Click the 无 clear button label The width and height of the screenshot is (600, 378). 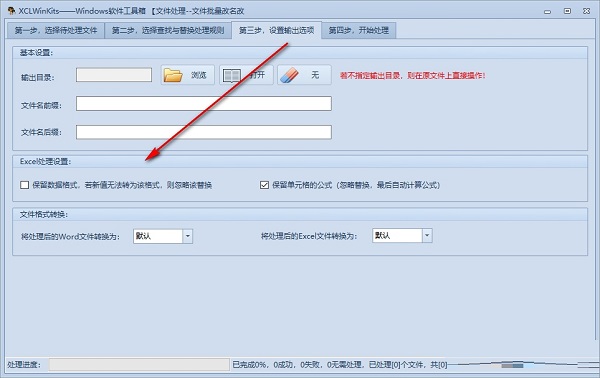315,75
